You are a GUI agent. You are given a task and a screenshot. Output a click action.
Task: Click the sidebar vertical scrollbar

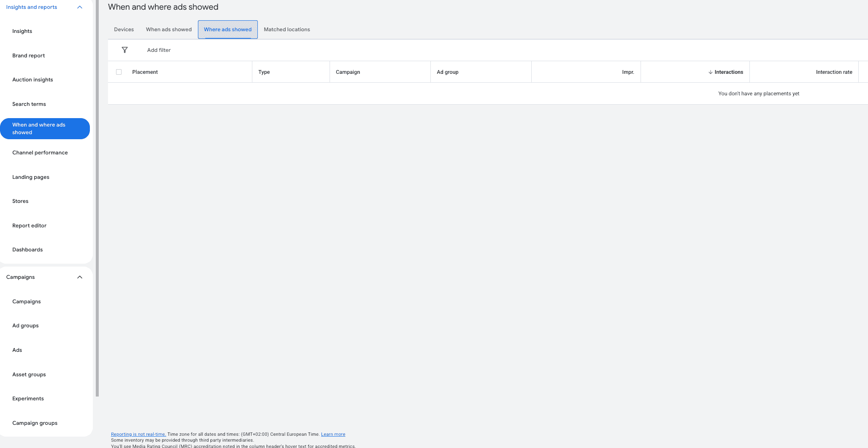click(x=97, y=198)
